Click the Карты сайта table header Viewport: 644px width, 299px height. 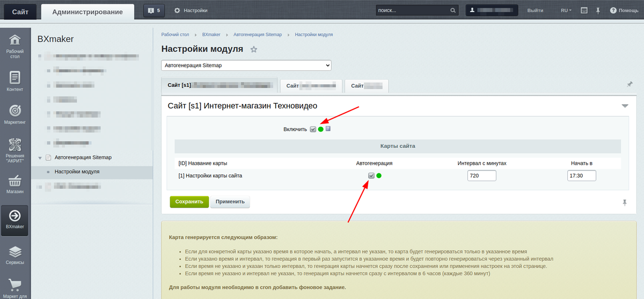(x=398, y=146)
